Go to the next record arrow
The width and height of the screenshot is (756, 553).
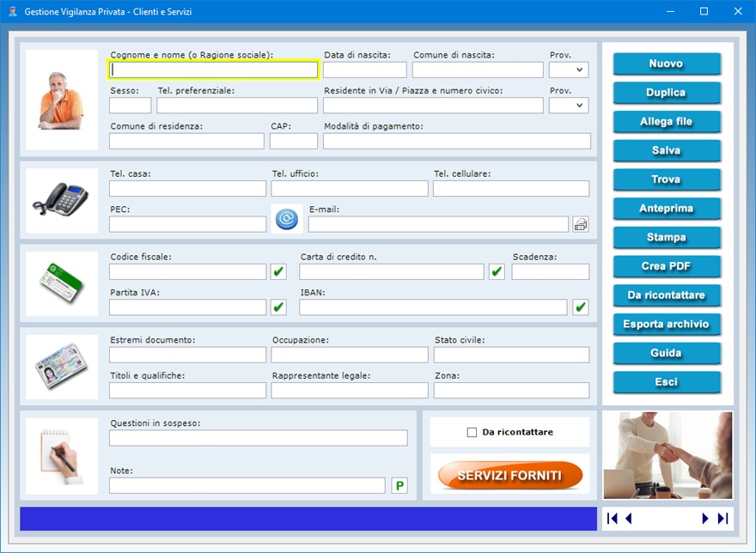click(705, 519)
